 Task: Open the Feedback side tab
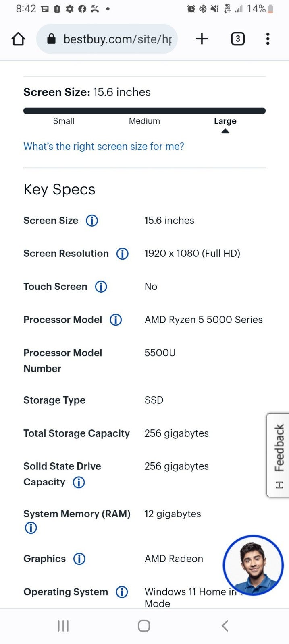[x=278, y=455]
